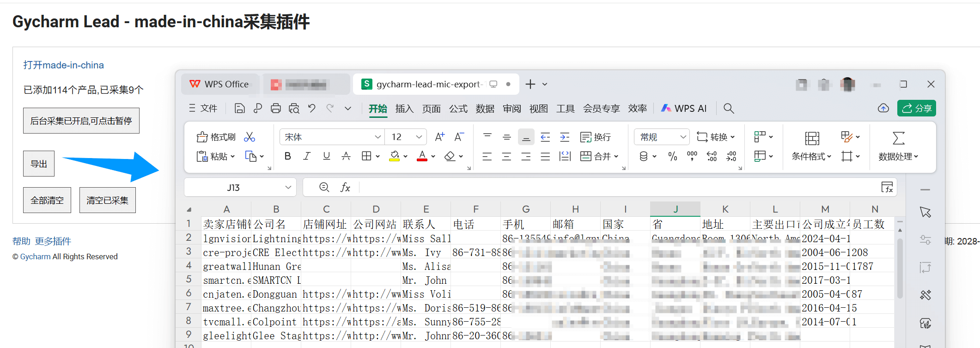This screenshot has width=980, height=348.
Task: Click the cut scissors icon
Action: pyautogui.click(x=250, y=137)
